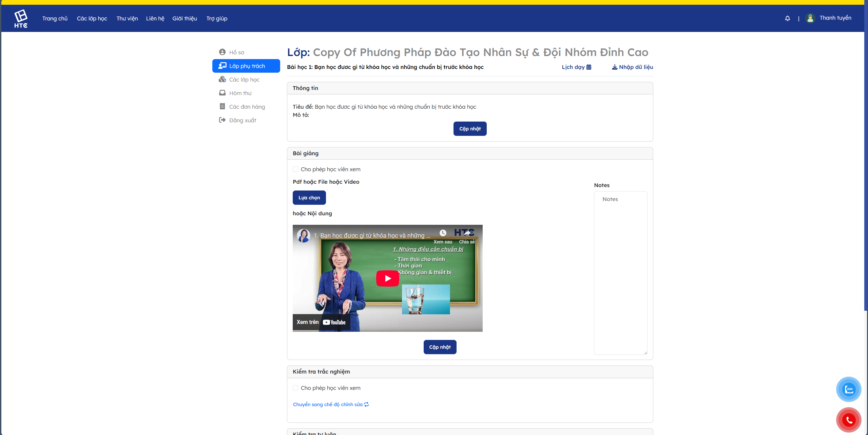868x435 pixels.
Task: Click the HTC logo in header
Action: 21,19
